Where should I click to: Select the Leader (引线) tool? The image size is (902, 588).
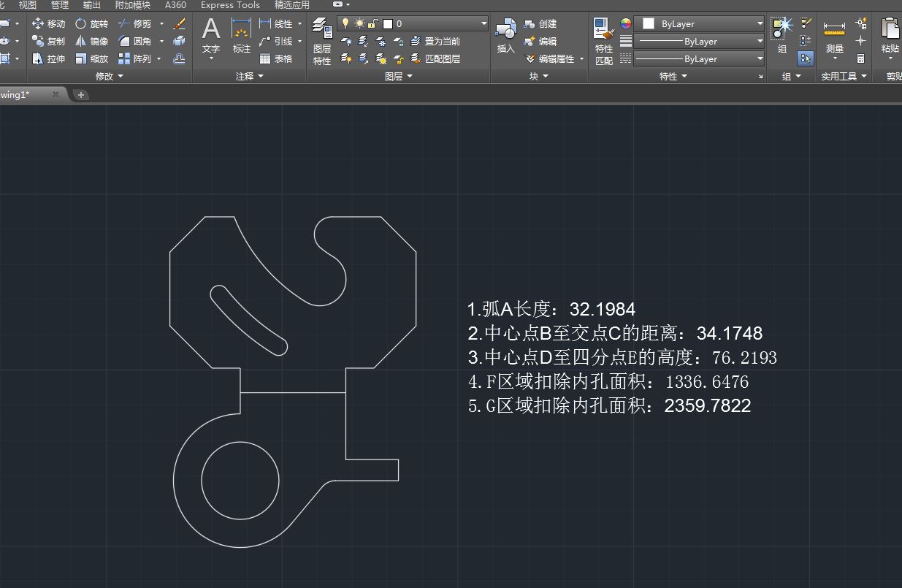276,41
